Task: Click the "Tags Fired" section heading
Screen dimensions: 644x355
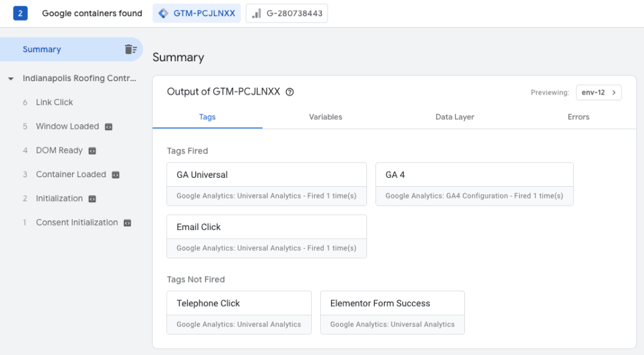Action: tap(187, 151)
